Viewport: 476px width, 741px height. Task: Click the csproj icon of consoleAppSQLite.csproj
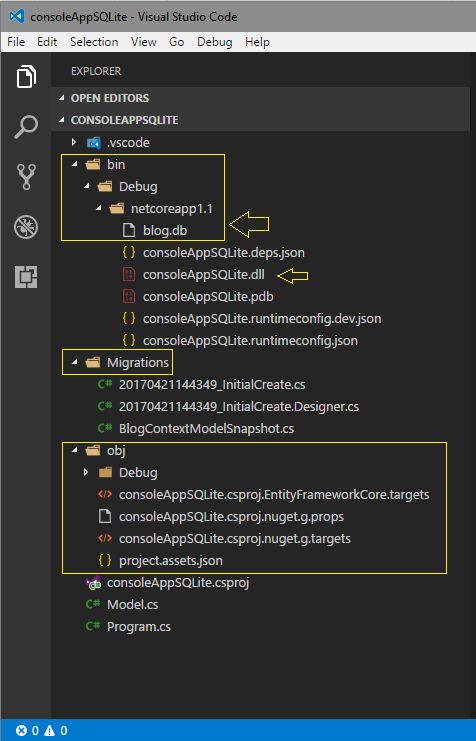pos(93,583)
